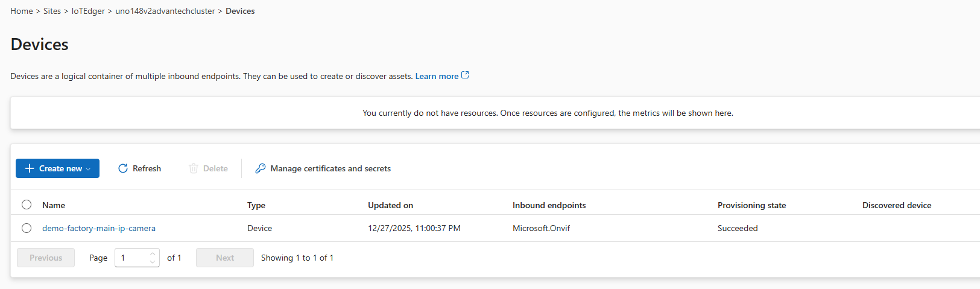Viewport: 980px width, 289px height.
Task: Increment the page number with the up arrow
Action: point(153,254)
